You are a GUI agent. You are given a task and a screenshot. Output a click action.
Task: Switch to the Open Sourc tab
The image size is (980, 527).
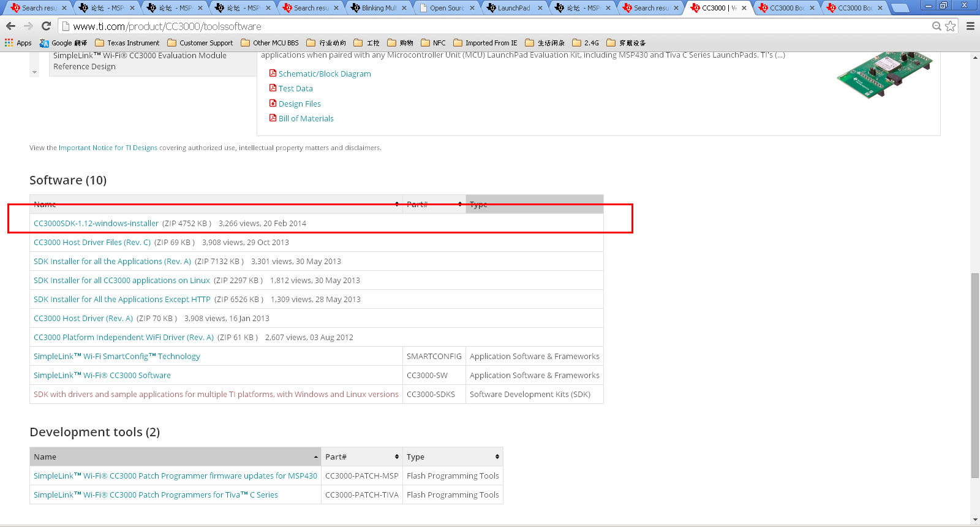[447, 8]
